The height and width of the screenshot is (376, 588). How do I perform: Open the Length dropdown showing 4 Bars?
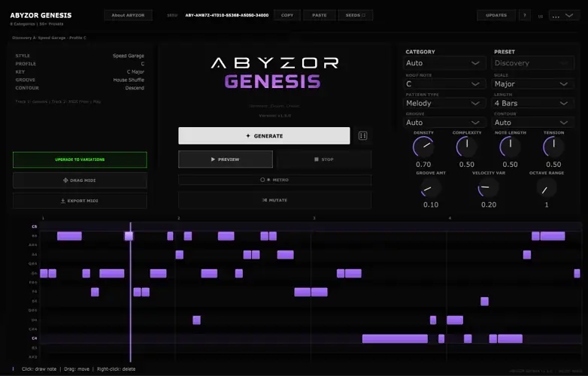coord(532,103)
